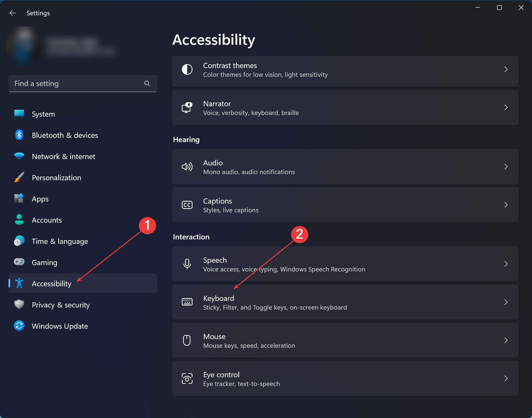
Task: Open Mouse keys settings
Action: point(346,340)
